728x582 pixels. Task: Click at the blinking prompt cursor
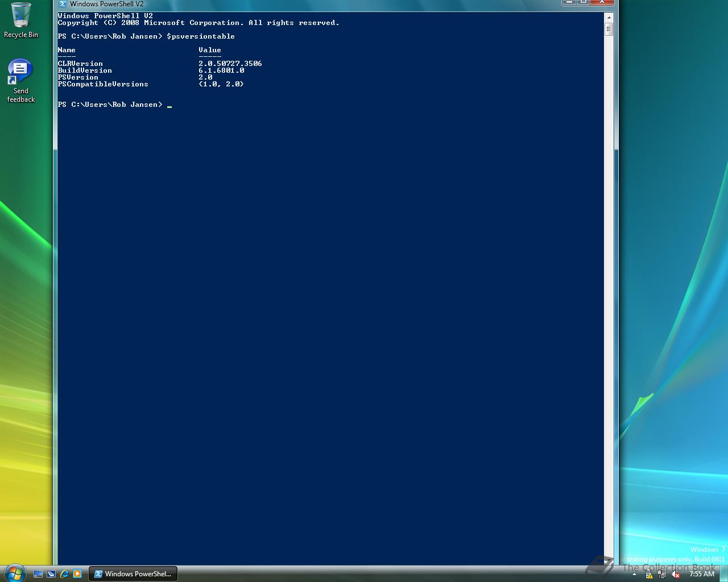coord(169,106)
